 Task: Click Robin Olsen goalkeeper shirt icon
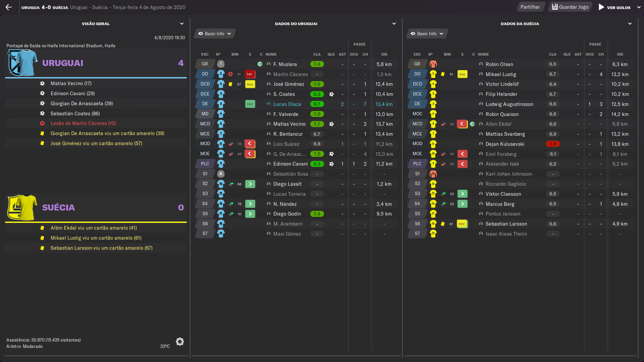[x=433, y=64]
